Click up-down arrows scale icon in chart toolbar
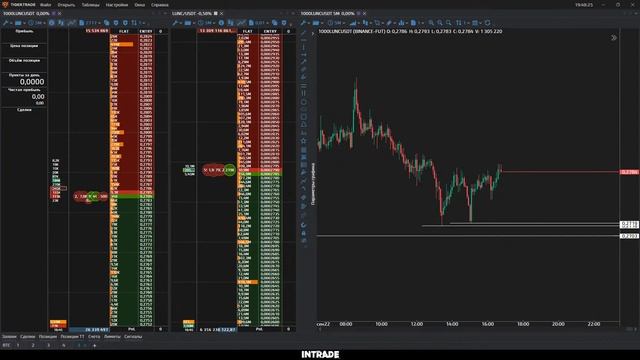This screenshot has width=640, height=360. (x=458, y=23)
